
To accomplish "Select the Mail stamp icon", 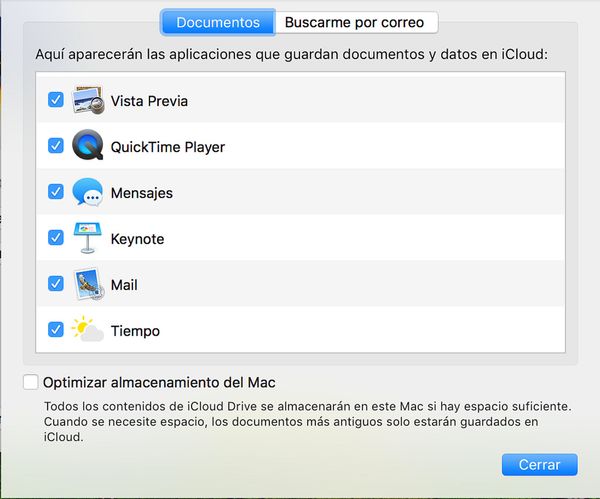I will tap(88, 284).
